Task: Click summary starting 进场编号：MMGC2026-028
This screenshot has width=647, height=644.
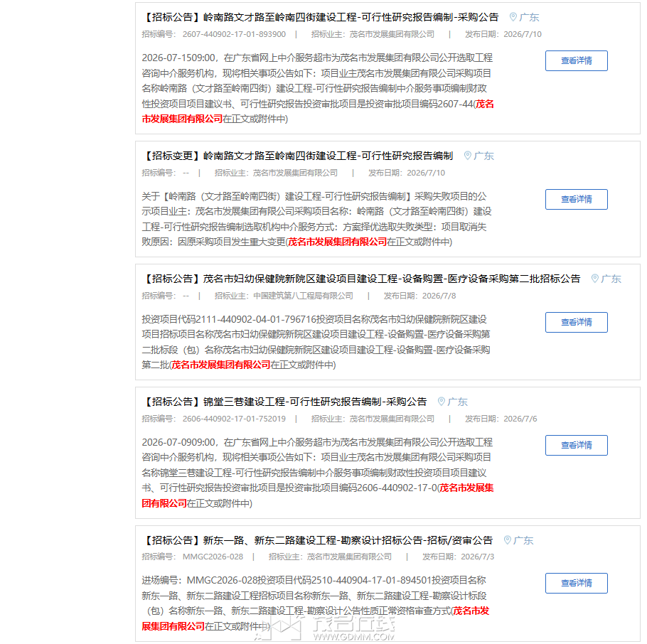Action: tap(316, 603)
